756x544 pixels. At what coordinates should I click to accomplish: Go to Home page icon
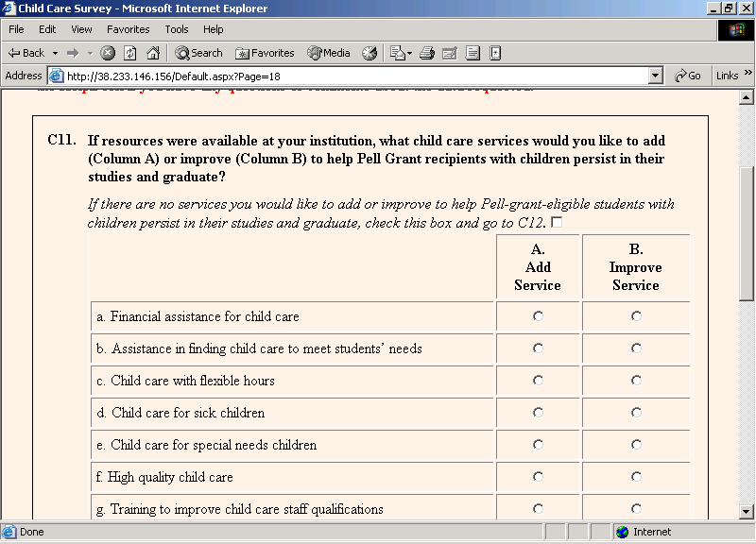[x=153, y=53]
